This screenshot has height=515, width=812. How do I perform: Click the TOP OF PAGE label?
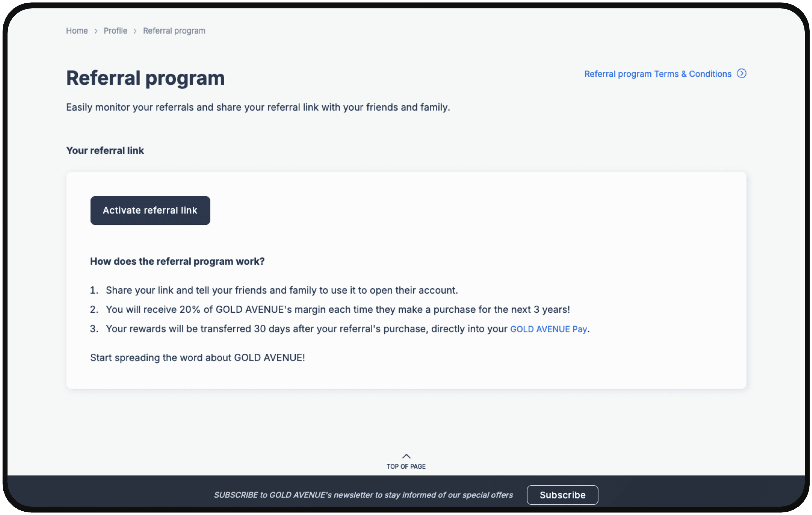406,466
